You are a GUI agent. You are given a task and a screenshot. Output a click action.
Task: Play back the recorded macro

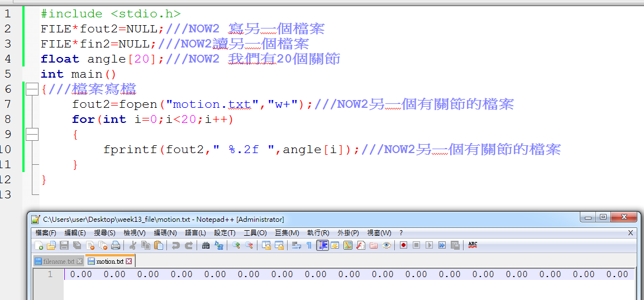pos(429,245)
